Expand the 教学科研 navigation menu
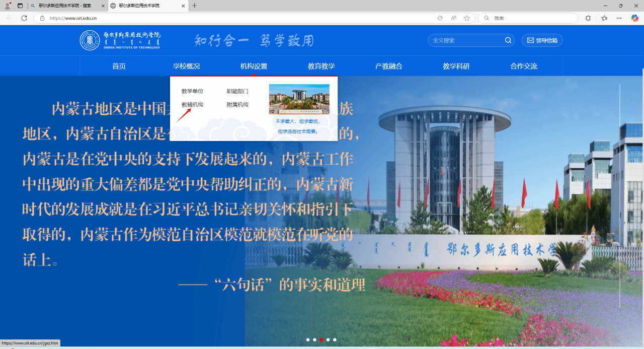The height and width of the screenshot is (349, 644). click(456, 66)
